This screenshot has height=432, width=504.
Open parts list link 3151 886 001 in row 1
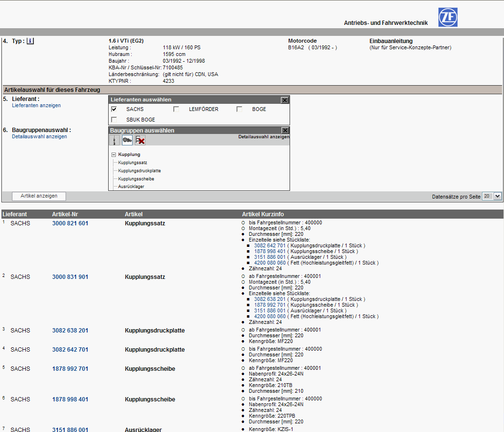[x=269, y=257]
